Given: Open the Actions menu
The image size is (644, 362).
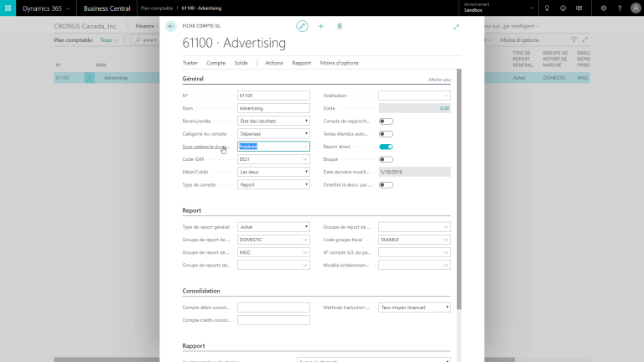Looking at the screenshot, I should pyautogui.click(x=274, y=63).
